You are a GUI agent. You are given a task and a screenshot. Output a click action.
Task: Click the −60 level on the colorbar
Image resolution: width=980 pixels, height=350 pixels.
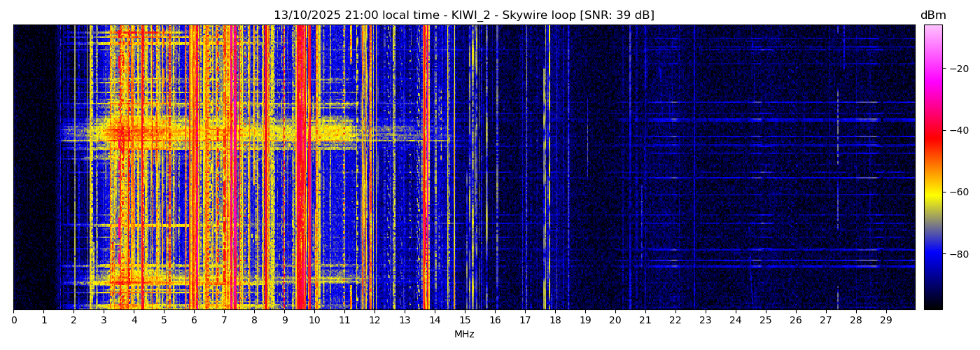[x=933, y=192]
